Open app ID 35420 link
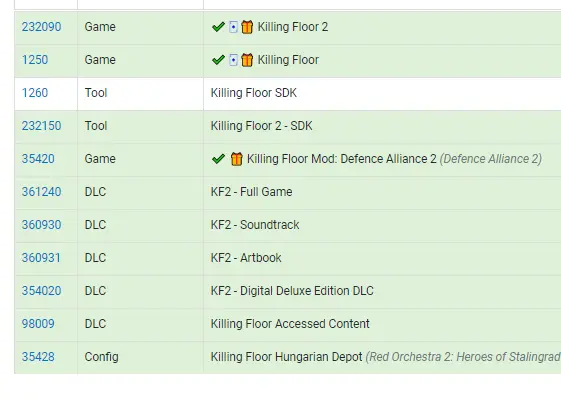561x400 pixels. coord(38,158)
